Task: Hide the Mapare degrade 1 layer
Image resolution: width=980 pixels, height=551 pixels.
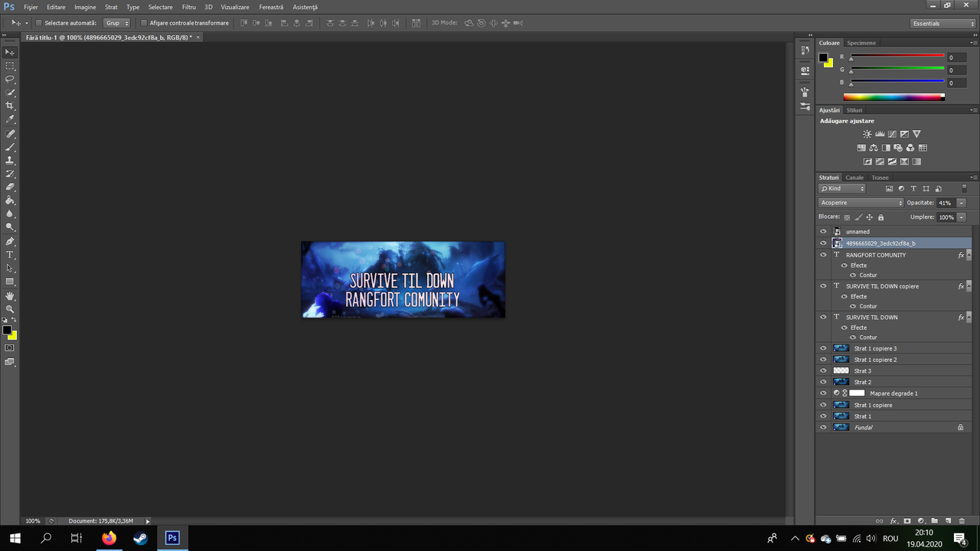Action: 823,393
